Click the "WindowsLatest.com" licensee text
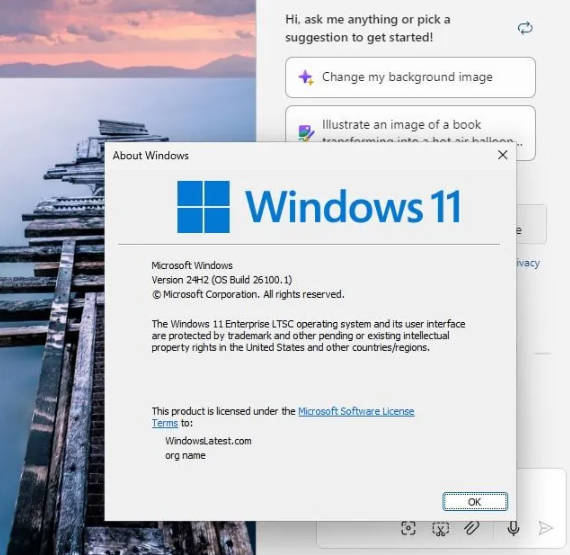The height and width of the screenshot is (555, 570). coord(208,441)
